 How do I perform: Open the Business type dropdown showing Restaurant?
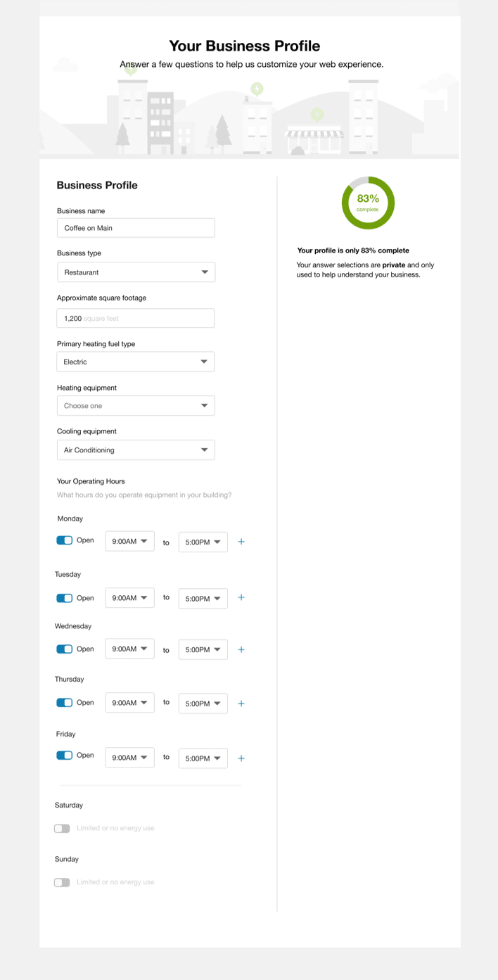[x=136, y=272]
